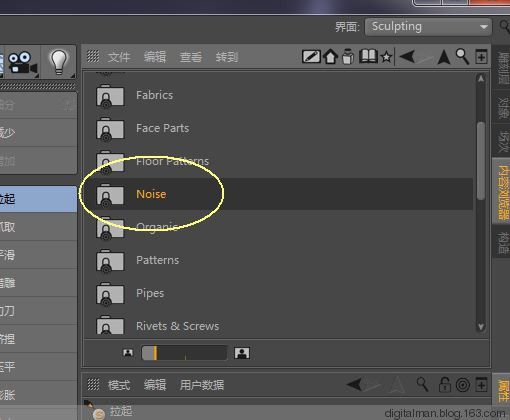Viewport: 510px width, 420px height.
Task: Open the attributes panel 编辑 menu
Action: coord(155,385)
